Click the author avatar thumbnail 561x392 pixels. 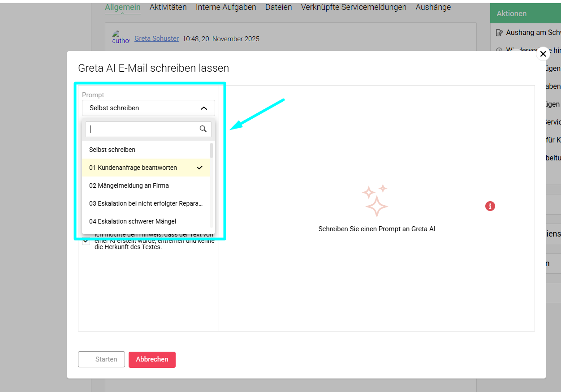pyautogui.click(x=121, y=37)
